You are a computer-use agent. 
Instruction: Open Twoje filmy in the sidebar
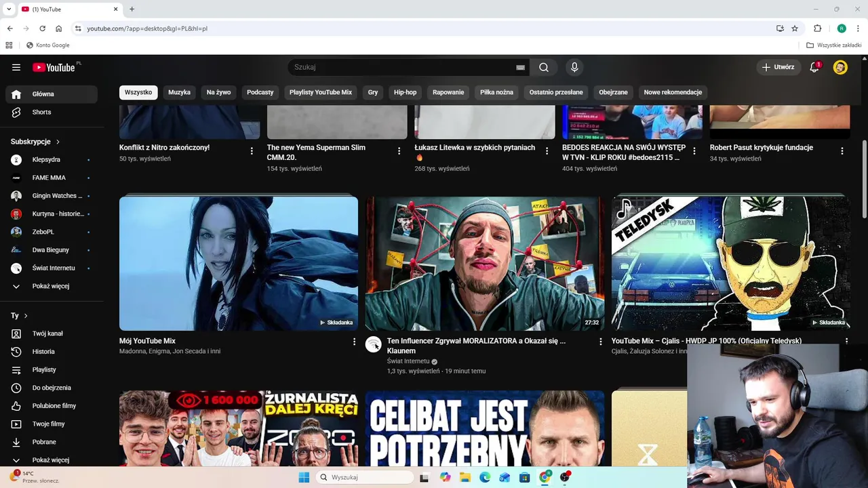52,424
